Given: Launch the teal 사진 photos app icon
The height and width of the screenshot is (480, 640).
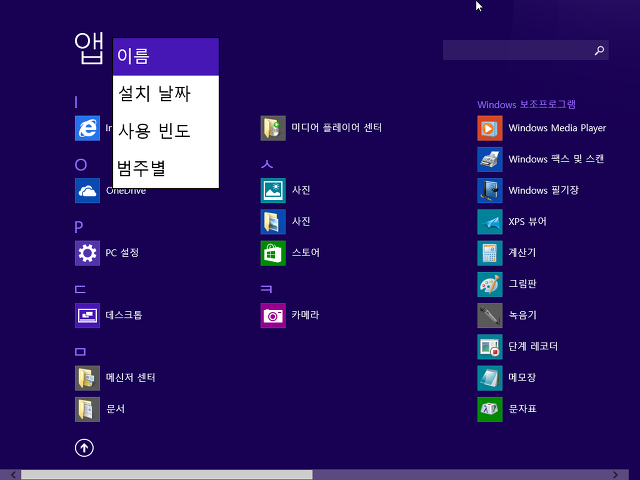Looking at the screenshot, I should tap(273, 191).
